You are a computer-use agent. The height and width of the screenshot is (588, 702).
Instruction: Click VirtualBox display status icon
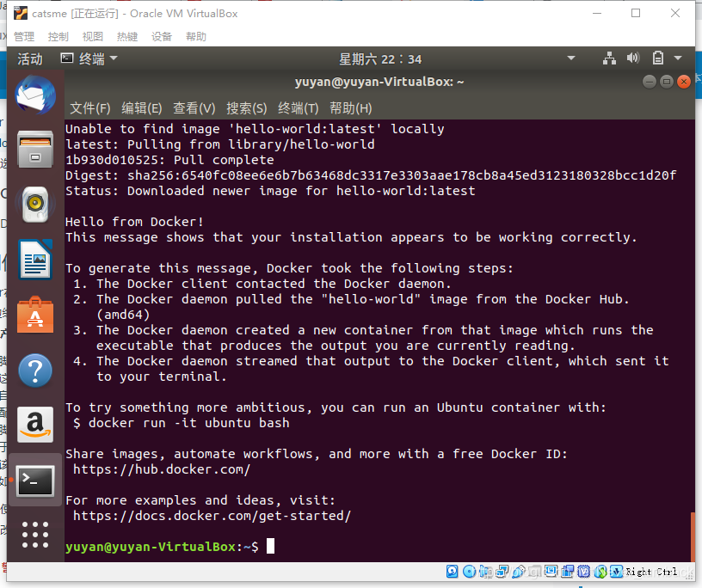click(x=551, y=572)
